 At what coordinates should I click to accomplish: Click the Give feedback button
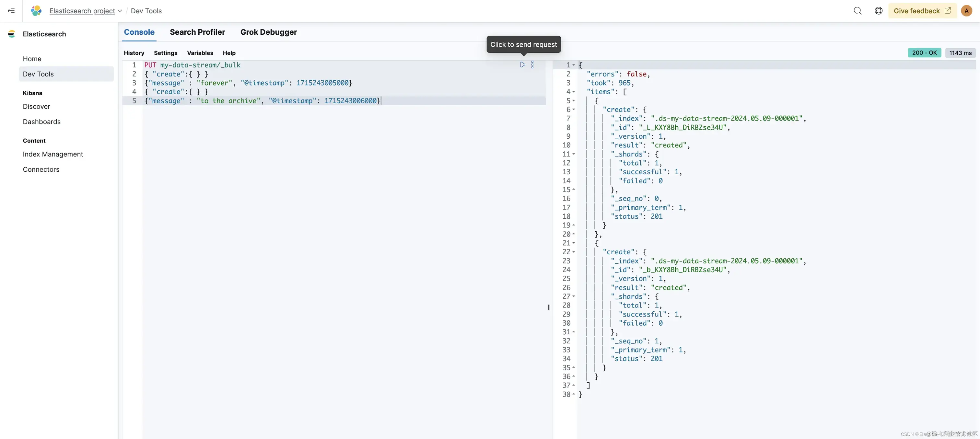point(922,11)
